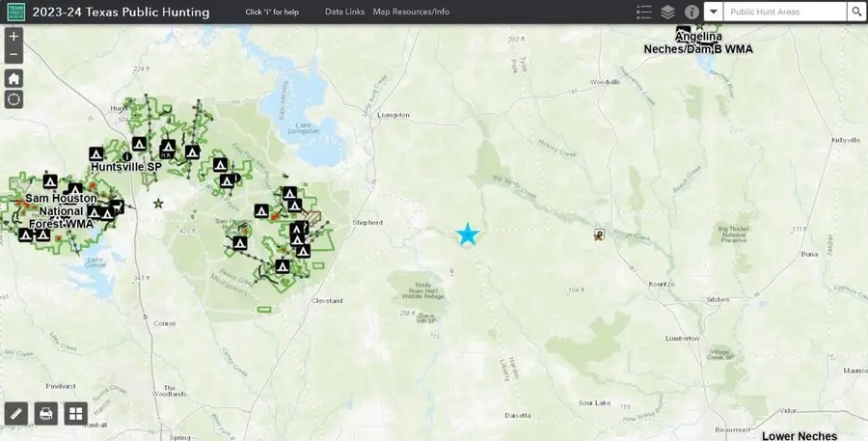Open the legend list panel
Viewport: 868px width, 441px height.
pyautogui.click(x=644, y=12)
